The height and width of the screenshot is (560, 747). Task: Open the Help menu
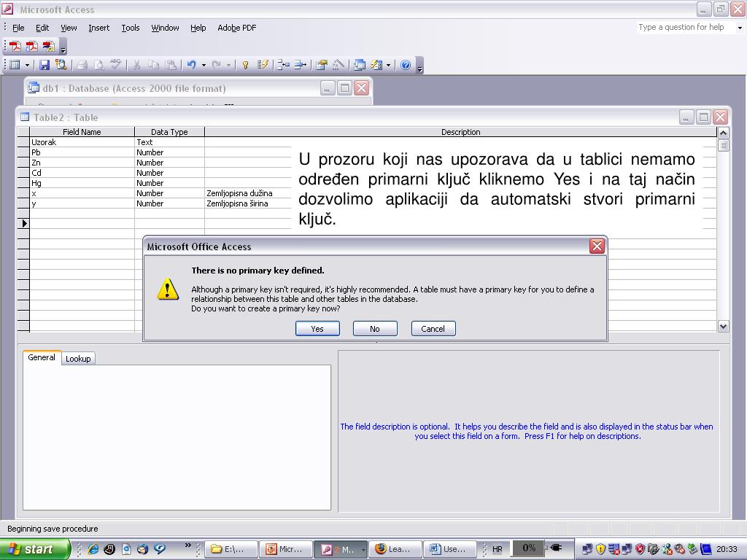coord(198,28)
